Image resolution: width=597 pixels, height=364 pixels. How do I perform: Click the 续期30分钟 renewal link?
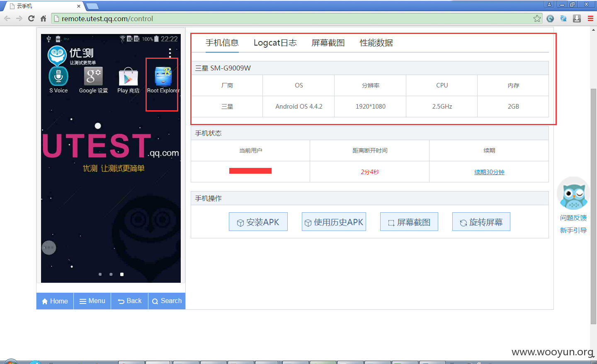(489, 172)
